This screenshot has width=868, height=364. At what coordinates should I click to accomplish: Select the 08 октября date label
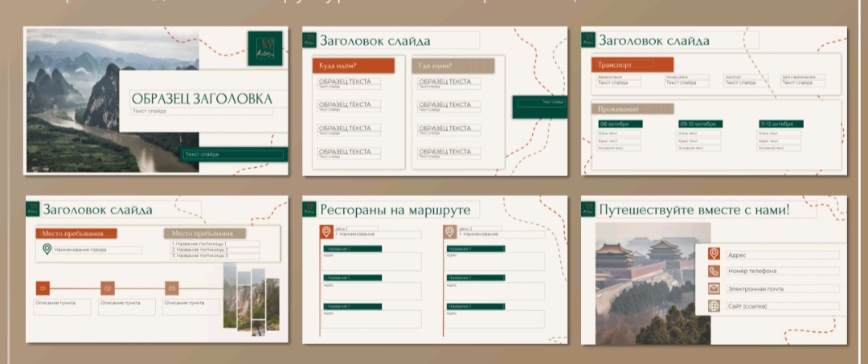[620, 124]
